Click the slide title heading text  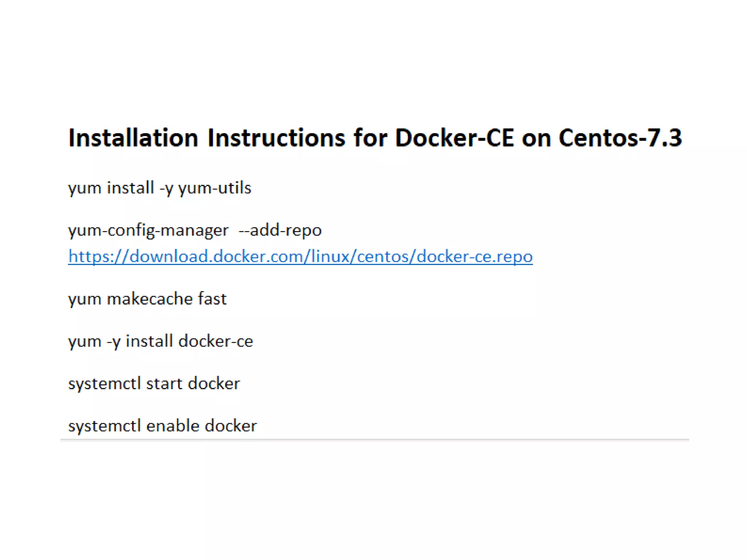375,138
